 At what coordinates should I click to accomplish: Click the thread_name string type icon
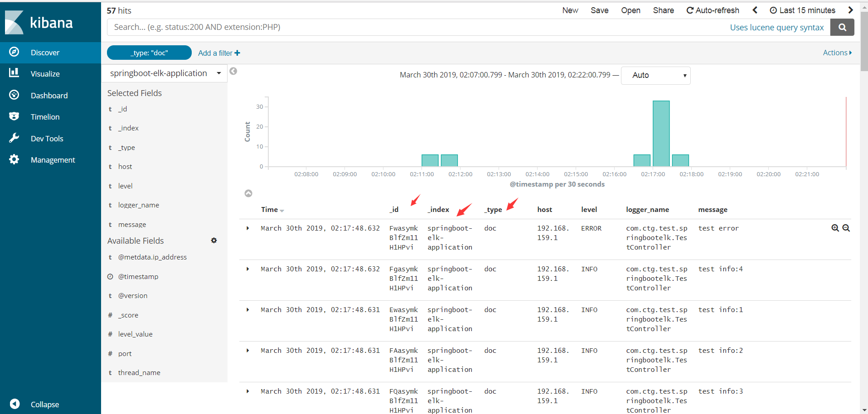(x=110, y=372)
